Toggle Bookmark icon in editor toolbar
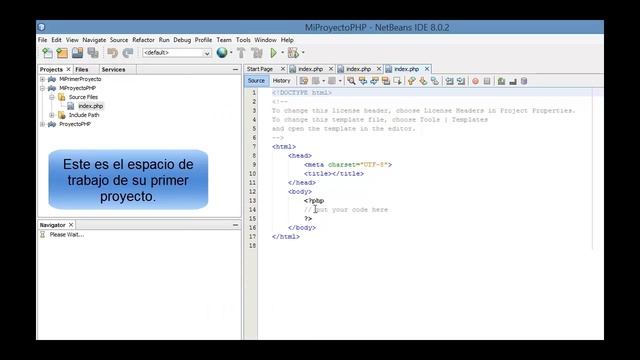 [435, 81]
